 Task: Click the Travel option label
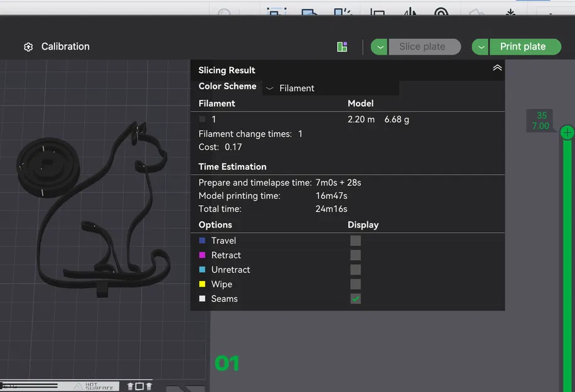(x=223, y=241)
